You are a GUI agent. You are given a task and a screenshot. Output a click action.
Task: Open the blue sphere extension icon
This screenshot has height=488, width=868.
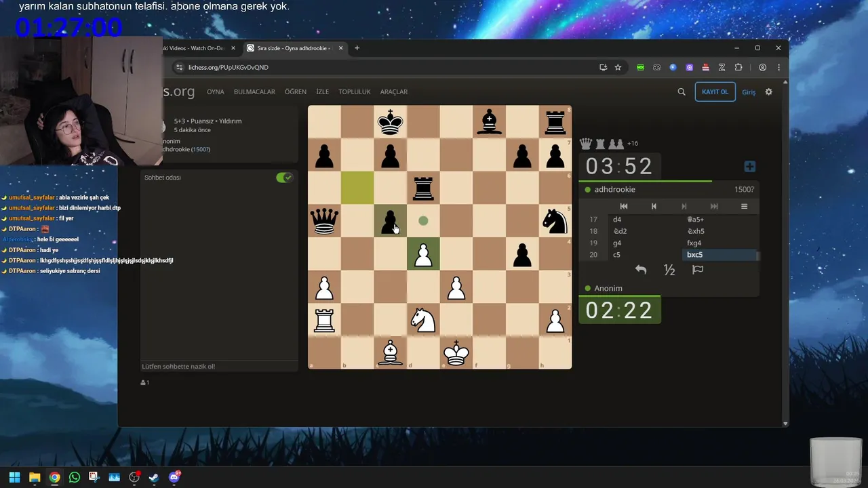pos(673,67)
